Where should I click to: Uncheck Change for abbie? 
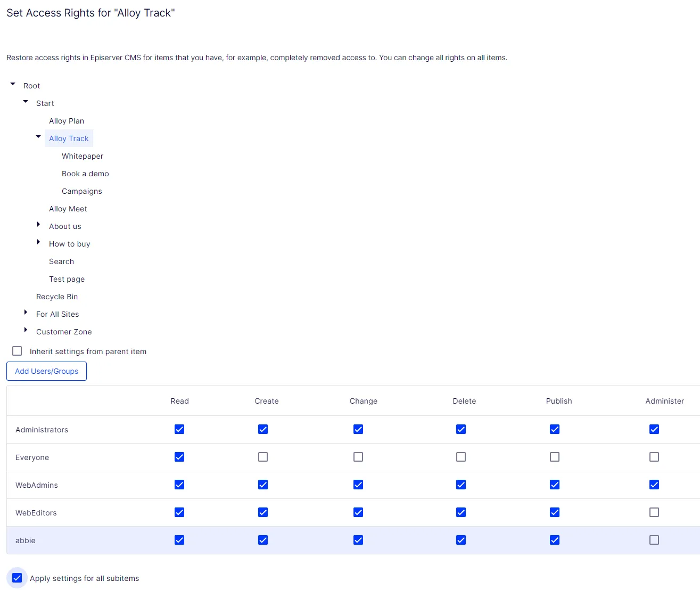358,540
